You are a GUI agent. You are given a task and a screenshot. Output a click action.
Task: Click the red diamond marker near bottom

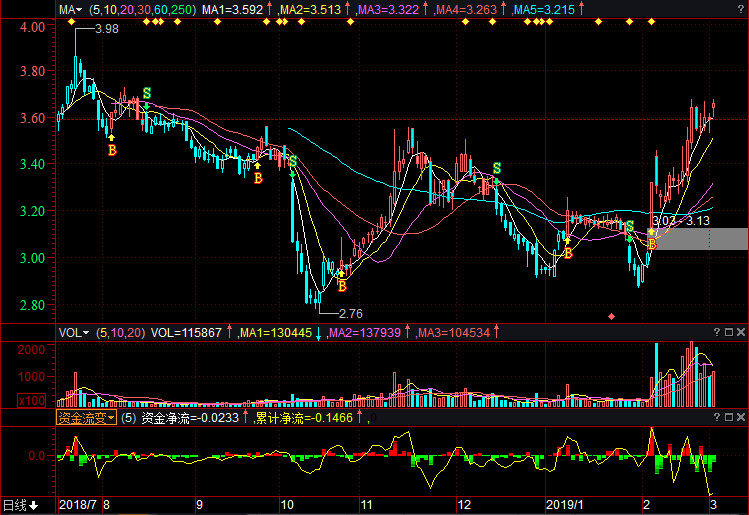(612, 316)
